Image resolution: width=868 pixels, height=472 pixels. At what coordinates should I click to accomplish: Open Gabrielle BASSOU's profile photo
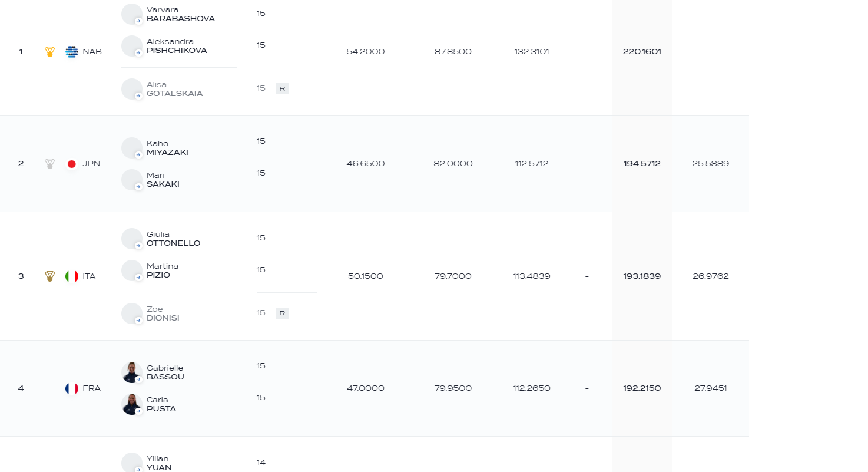click(x=132, y=372)
